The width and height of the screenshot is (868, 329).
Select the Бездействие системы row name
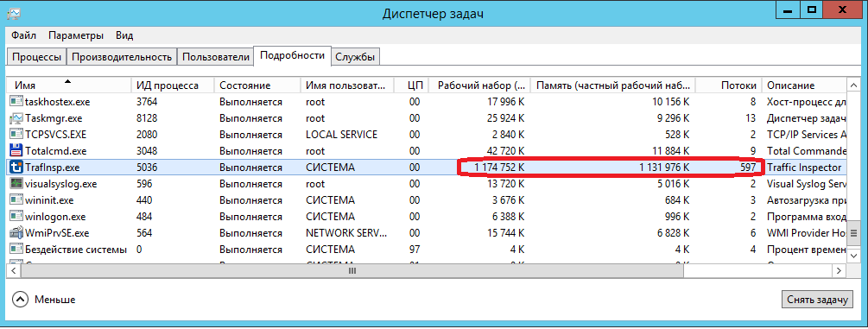76,250
